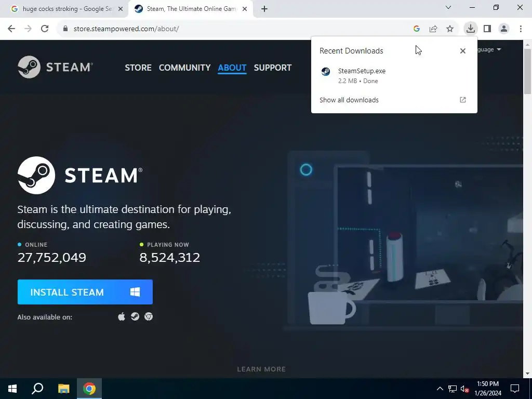Open the language dropdown in Steam header
This screenshot has width=532, height=399.
point(489,49)
